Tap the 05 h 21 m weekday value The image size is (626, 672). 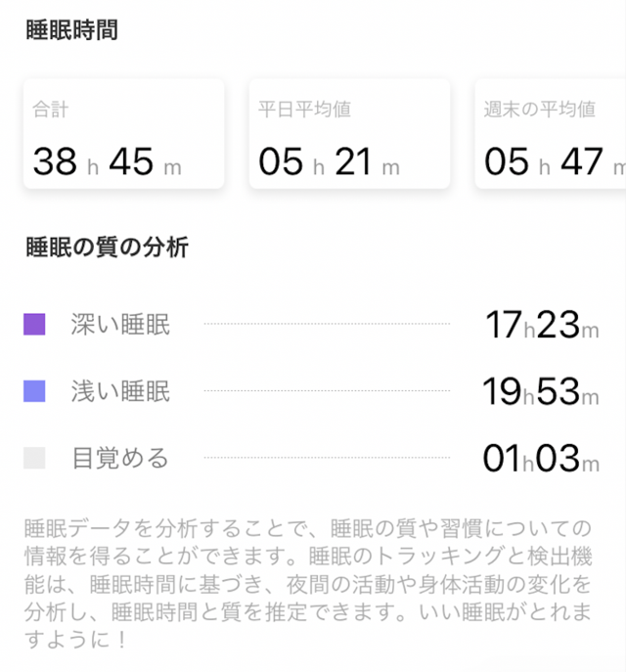330,161
